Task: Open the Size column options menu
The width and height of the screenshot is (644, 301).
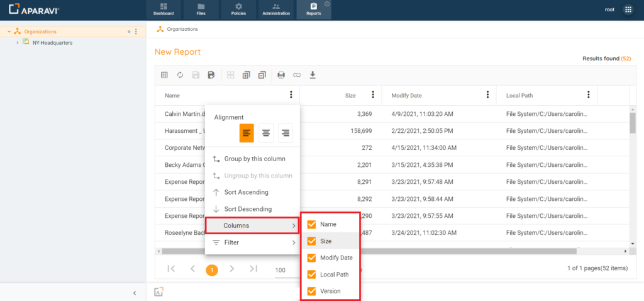Action: [373, 95]
